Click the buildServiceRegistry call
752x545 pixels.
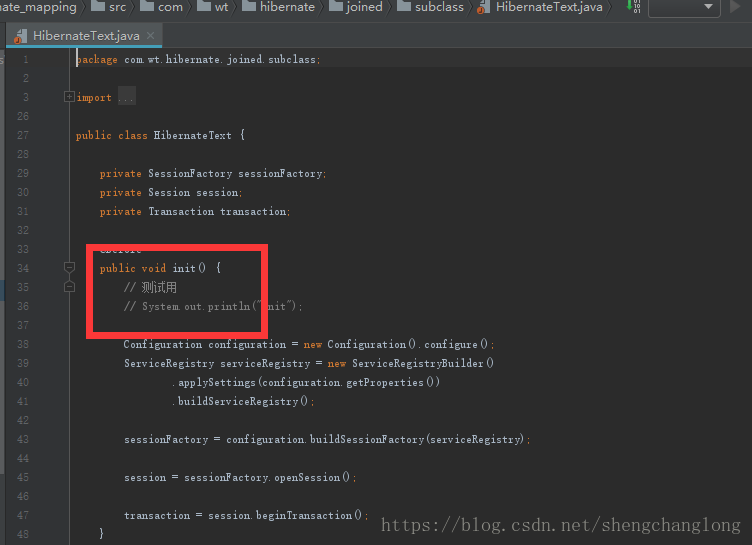(238, 401)
